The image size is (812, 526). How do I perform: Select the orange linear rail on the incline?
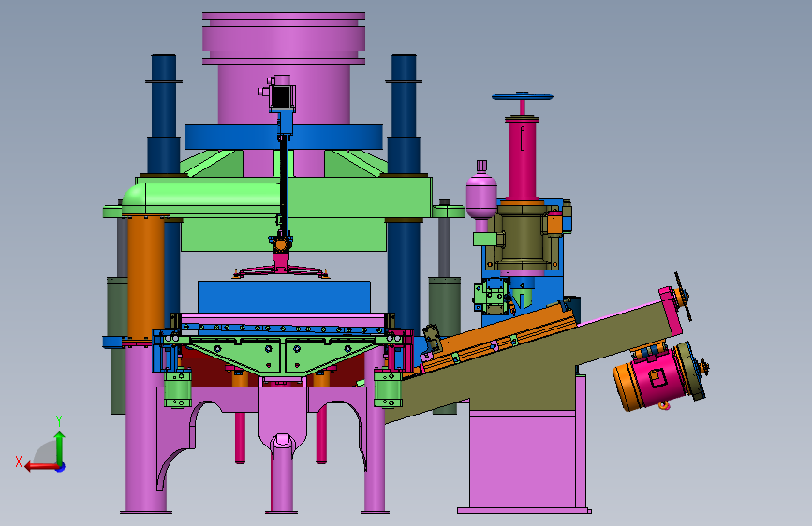click(x=500, y=337)
